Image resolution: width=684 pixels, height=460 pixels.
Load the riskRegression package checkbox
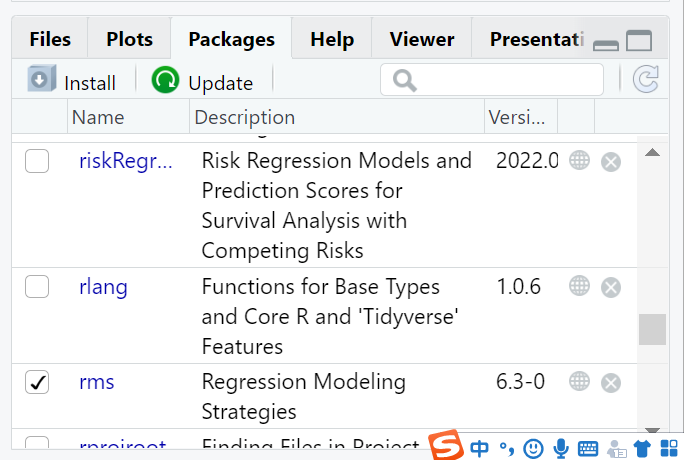(37, 161)
